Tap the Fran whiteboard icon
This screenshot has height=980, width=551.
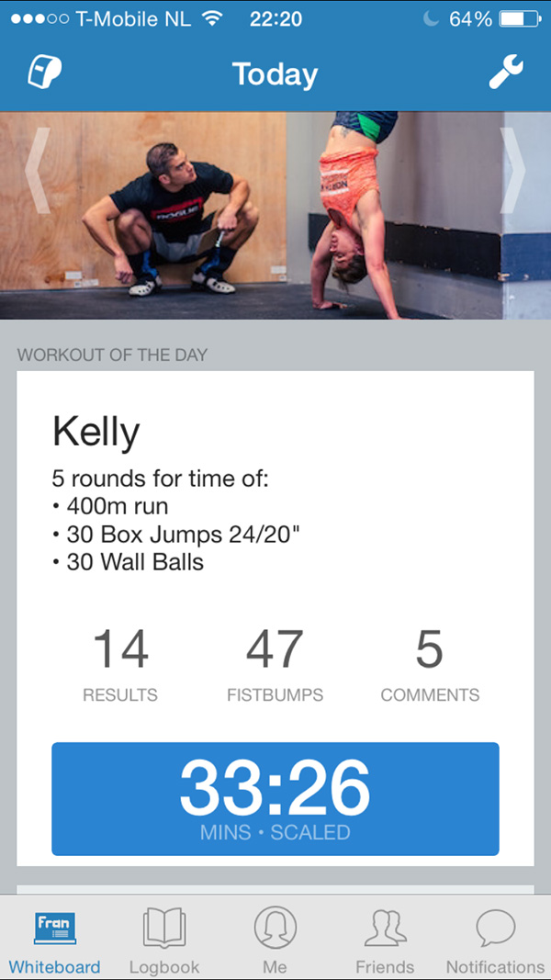click(x=54, y=928)
